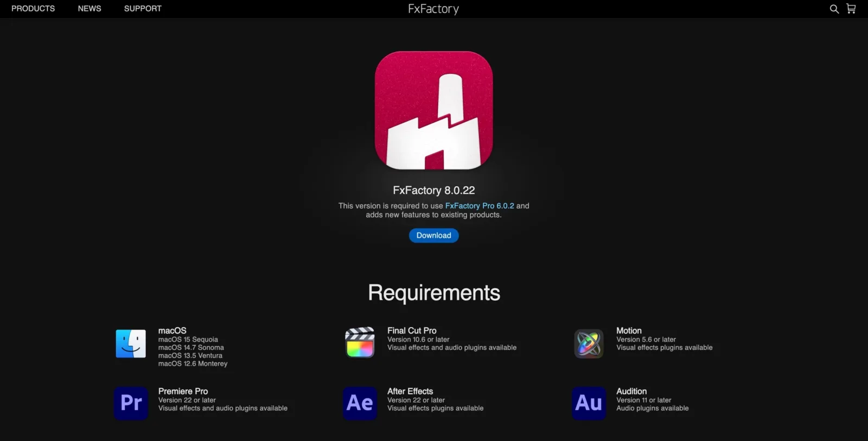
Task: Open the Products menu
Action: (x=33, y=9)
